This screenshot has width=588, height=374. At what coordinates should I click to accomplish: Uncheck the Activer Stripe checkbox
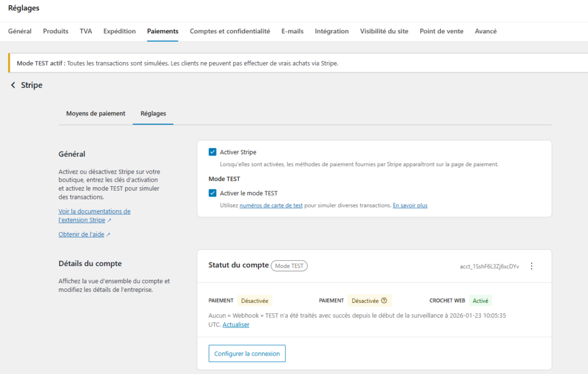point(212,152)
